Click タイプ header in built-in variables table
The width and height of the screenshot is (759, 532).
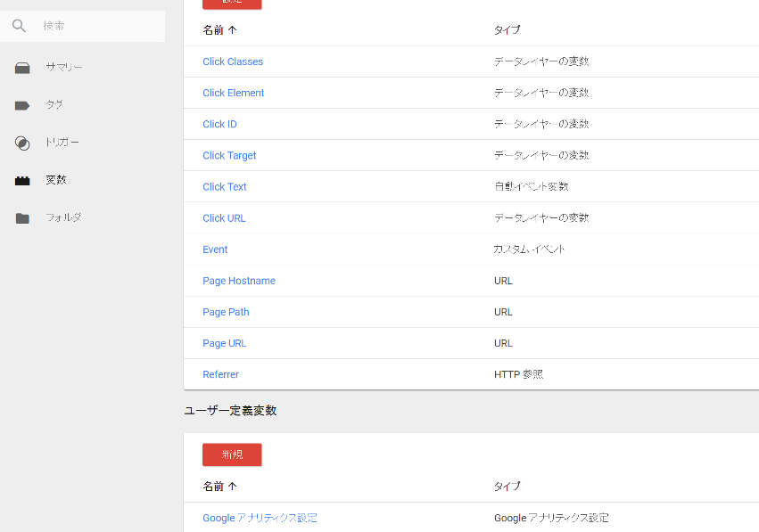click(x=507, y=30)
